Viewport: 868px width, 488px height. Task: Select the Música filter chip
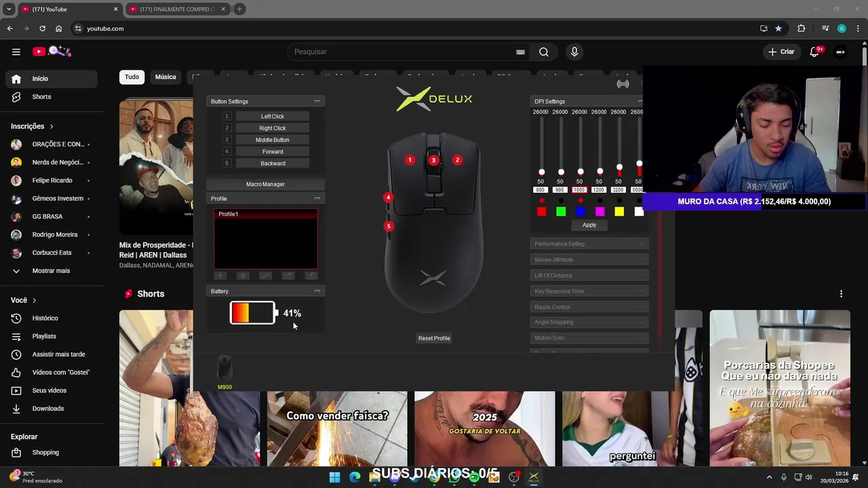tap(165, 77)
